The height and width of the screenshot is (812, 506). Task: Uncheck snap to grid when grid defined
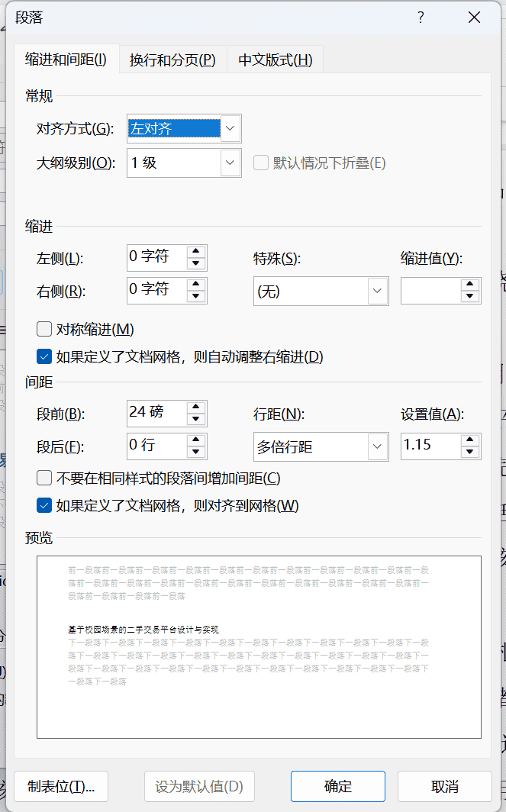click(44, 505)
